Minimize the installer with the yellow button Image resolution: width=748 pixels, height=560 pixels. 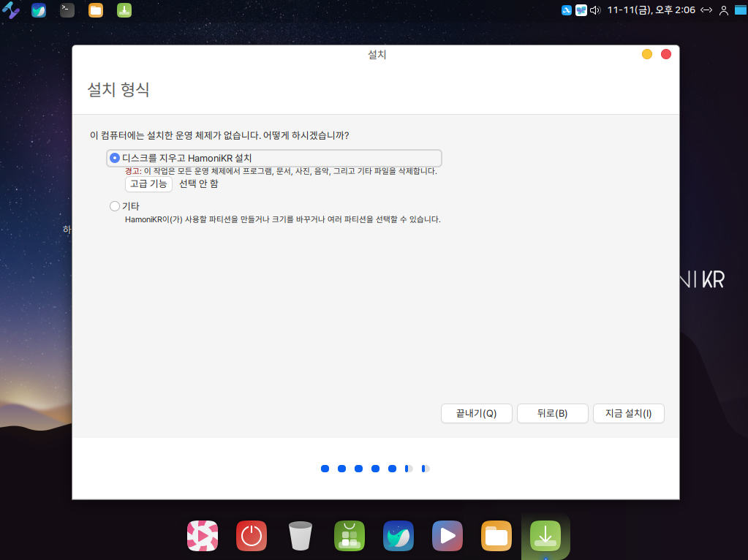pyautogui.click(x=647, y=54)
